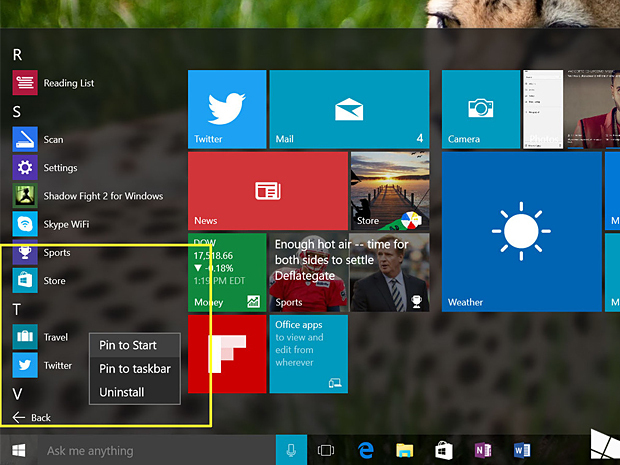Jump to letter S section header

[17, 112]
